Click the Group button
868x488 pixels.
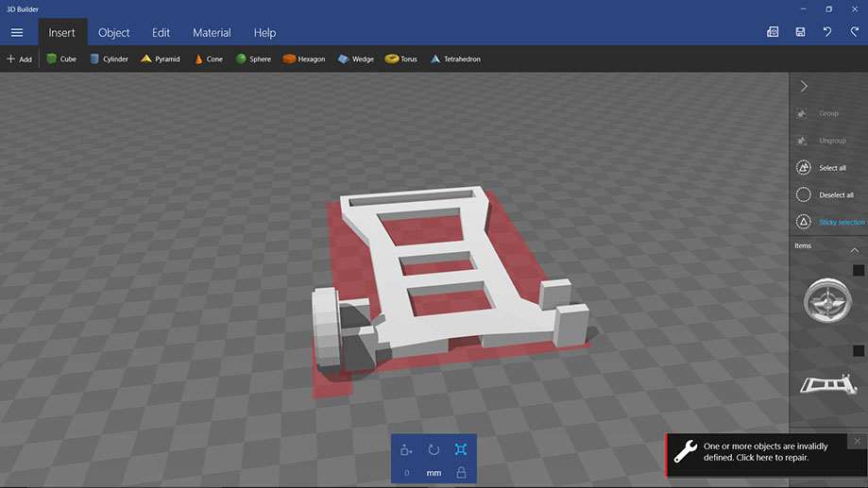pos(818,113)
